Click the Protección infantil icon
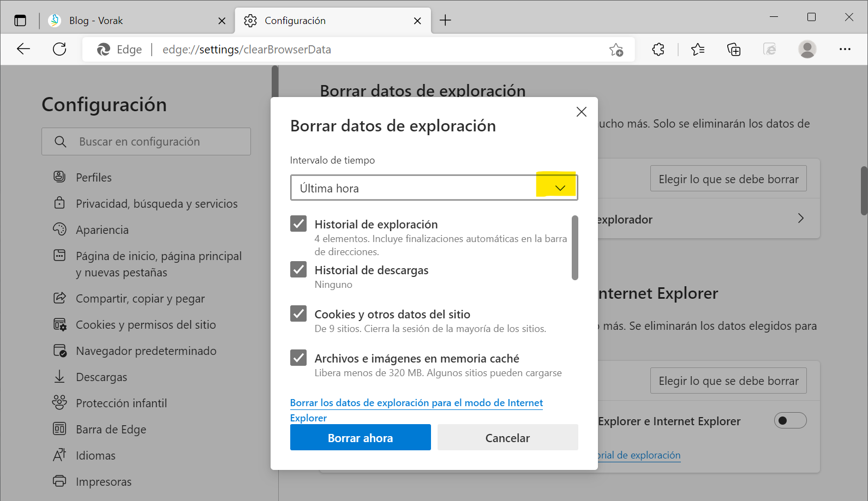The height and width of the screenshot is (501, 868). pyautogui.click(x=59, y=402)
